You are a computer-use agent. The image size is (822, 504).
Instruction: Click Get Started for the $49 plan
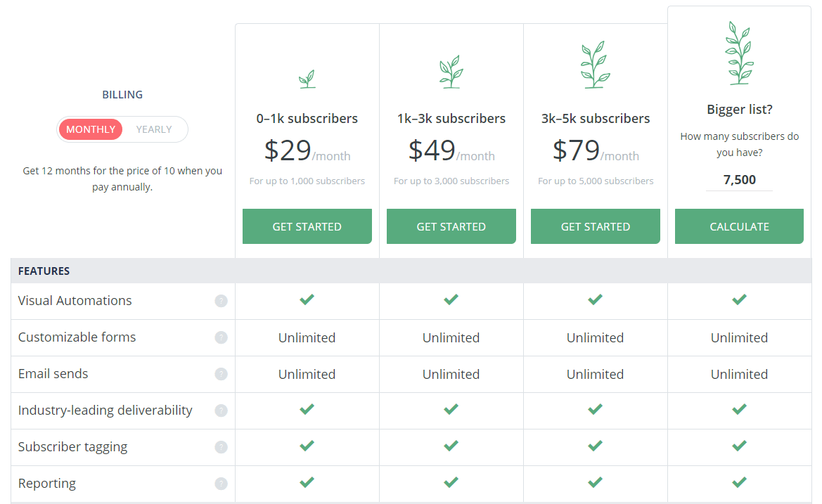451,226
